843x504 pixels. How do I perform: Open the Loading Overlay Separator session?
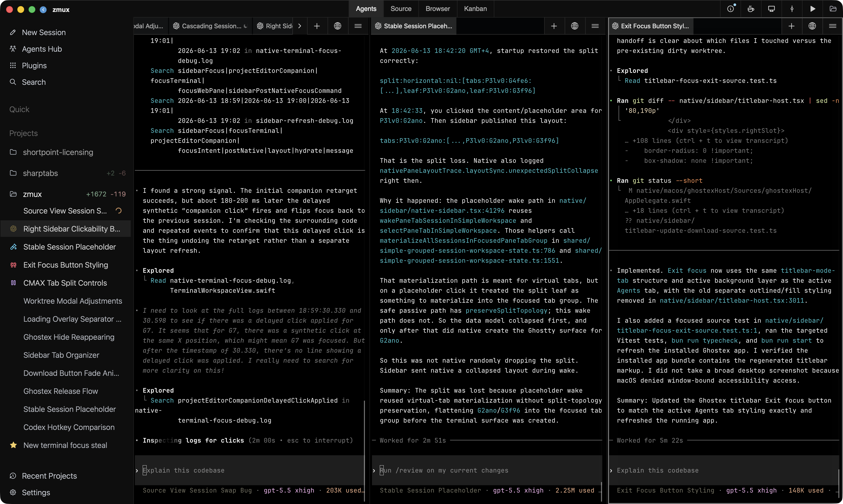[72, 319]
